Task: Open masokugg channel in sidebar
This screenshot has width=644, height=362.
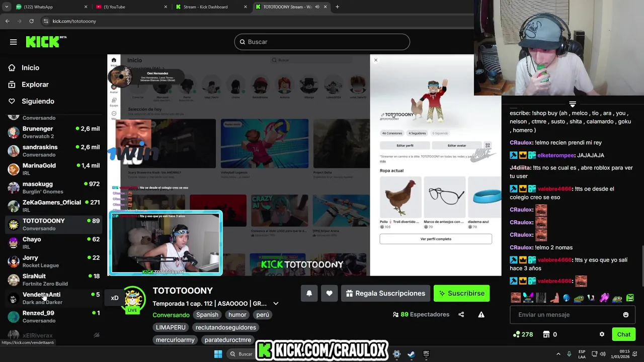Action: click(53, 188)
